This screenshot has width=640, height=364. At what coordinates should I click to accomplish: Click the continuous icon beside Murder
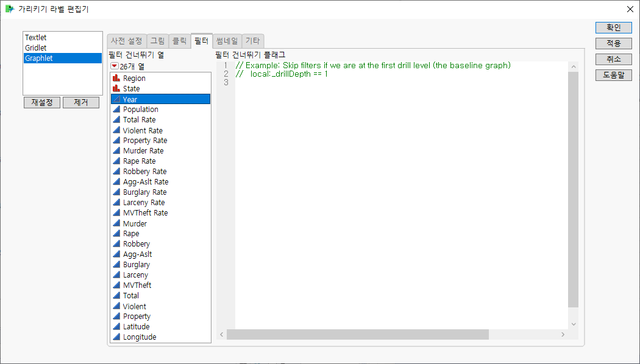coord(116,223)
